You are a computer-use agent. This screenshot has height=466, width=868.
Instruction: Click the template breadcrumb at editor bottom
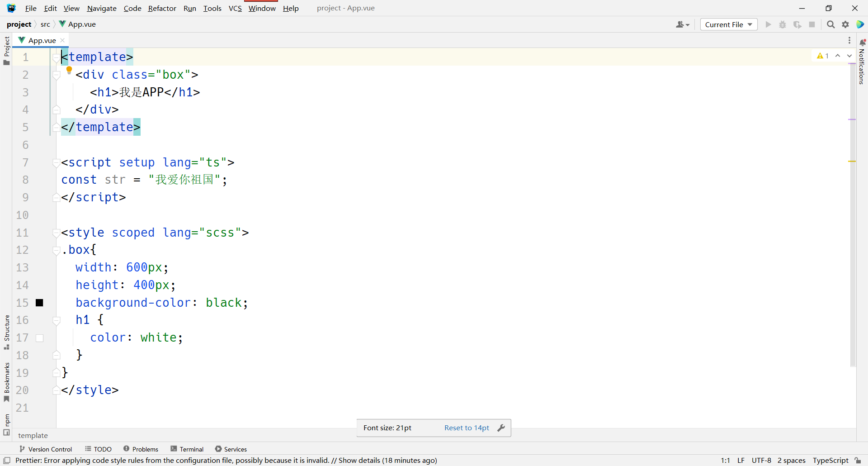tap(33, 435)
